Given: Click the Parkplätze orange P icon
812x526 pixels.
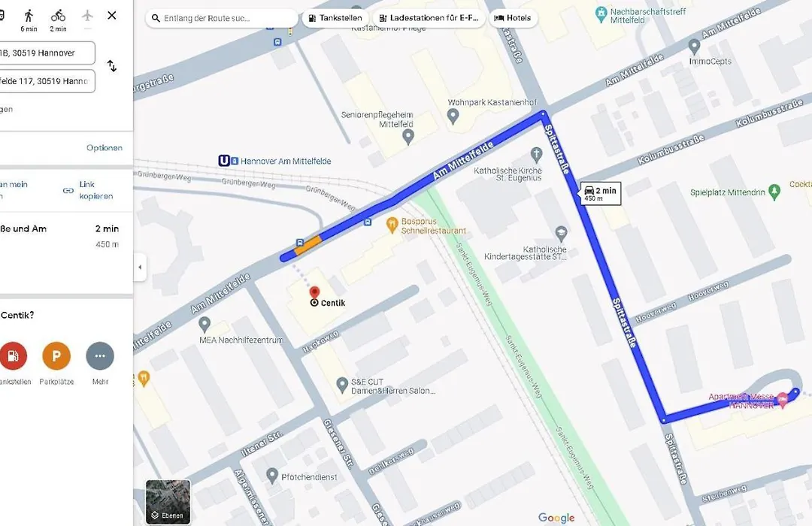Looking at the screenshot, I should [x=56, y=355].
